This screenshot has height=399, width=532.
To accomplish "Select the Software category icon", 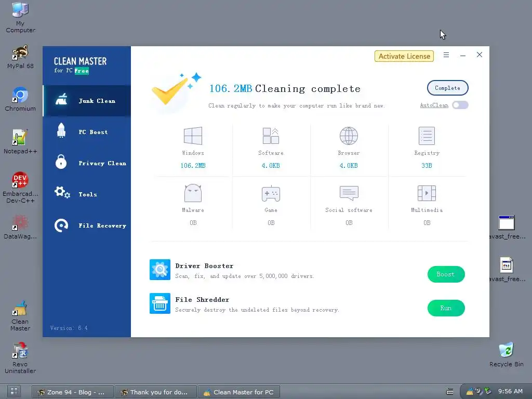I will click(271, 136).
